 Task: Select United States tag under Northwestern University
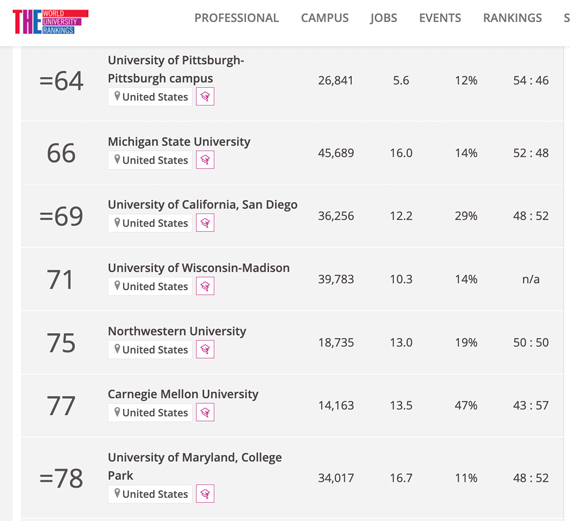point(150,349)
